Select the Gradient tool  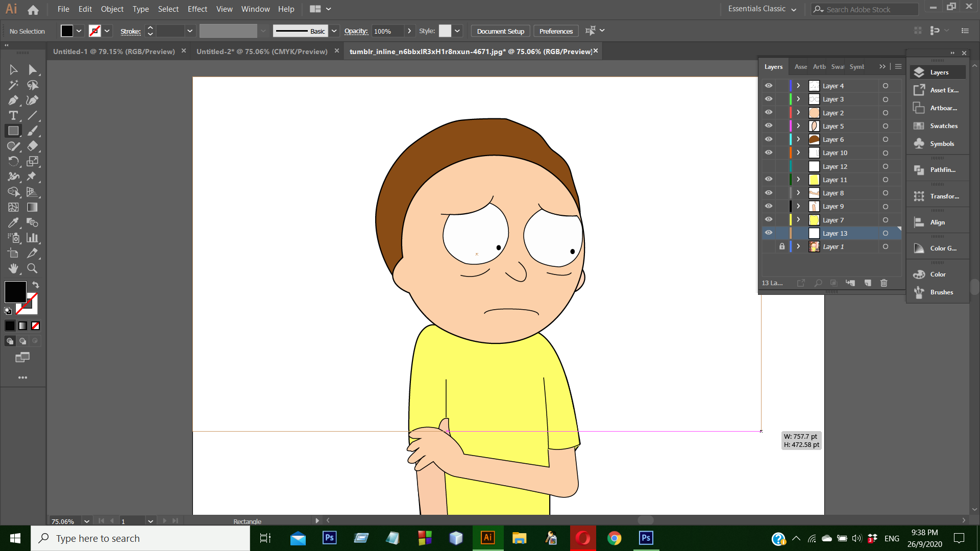33,208
